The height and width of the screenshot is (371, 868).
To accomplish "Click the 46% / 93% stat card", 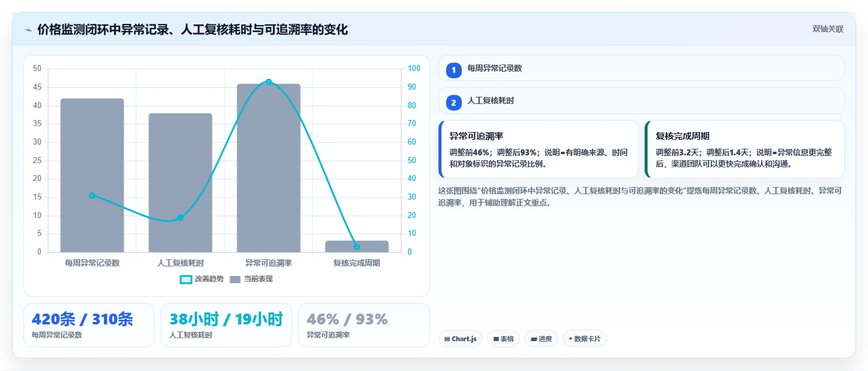I will point(364,325).
